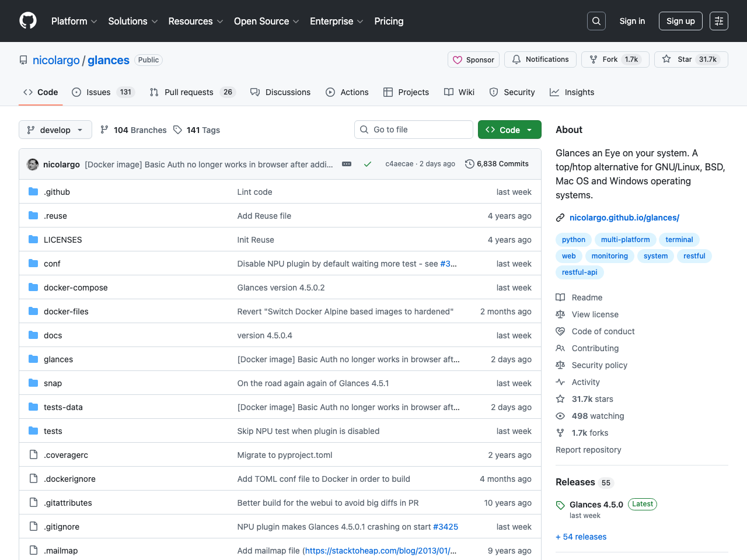The width and height of the screenshot is (747, 560).
Task: Open the .github folder icon
Action: tap(33, 191)
